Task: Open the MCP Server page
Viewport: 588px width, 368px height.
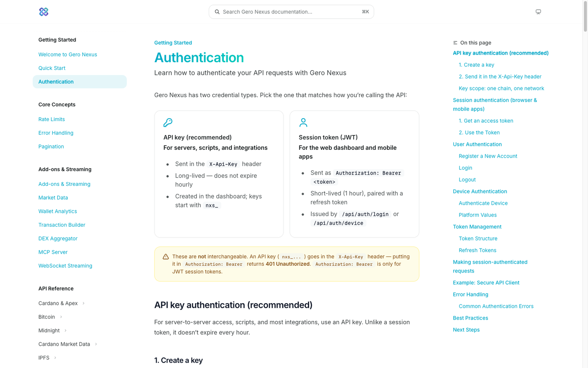Action: click(x=53, y=252)
